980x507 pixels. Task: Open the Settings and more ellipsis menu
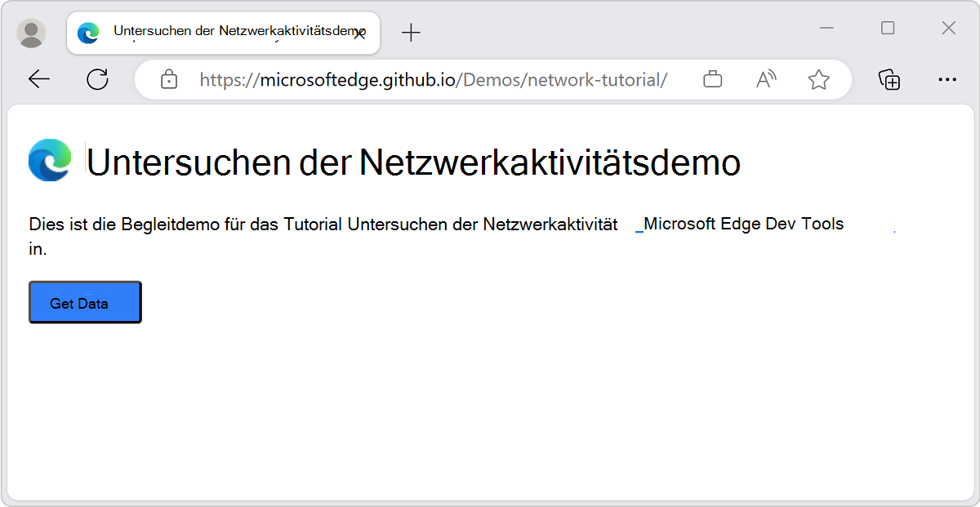pyautogui.click(x=947, y=78)
